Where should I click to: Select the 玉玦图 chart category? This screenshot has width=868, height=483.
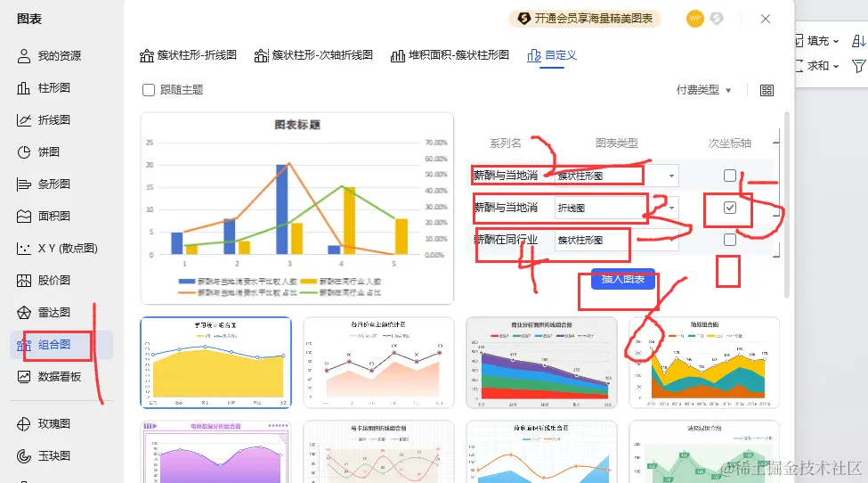click(44, 456)
